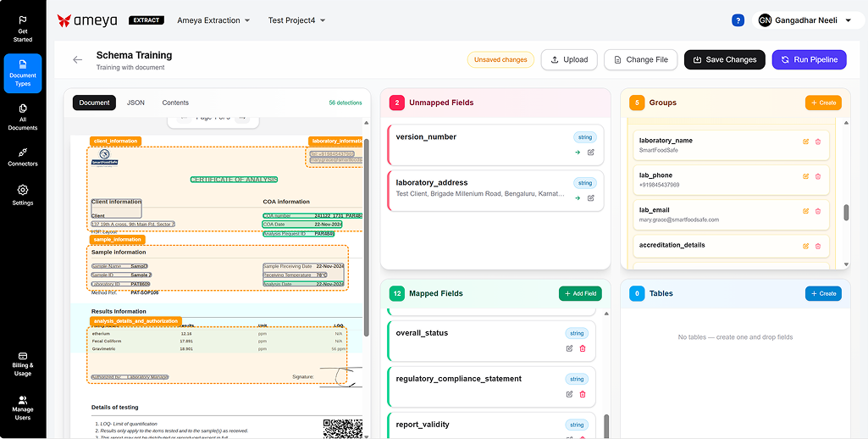Click the back arrow beside Schema Training
The height and width of the screenshot is (439, 868).
(78, 60)
